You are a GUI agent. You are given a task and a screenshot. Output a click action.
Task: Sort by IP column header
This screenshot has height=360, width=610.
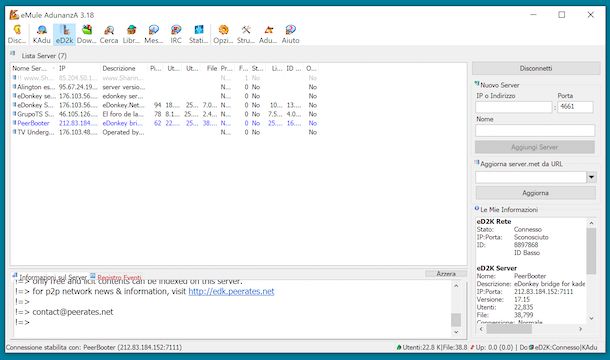pyautogui.click(x=79, y=68)
